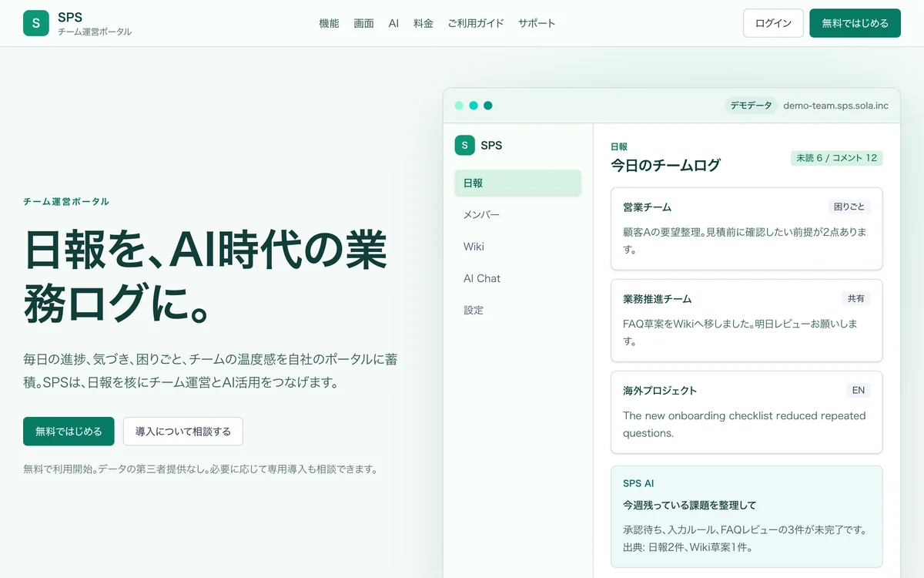Click the 共有 tag
This screenshot has height=578, width=924.
coord(855,298)
